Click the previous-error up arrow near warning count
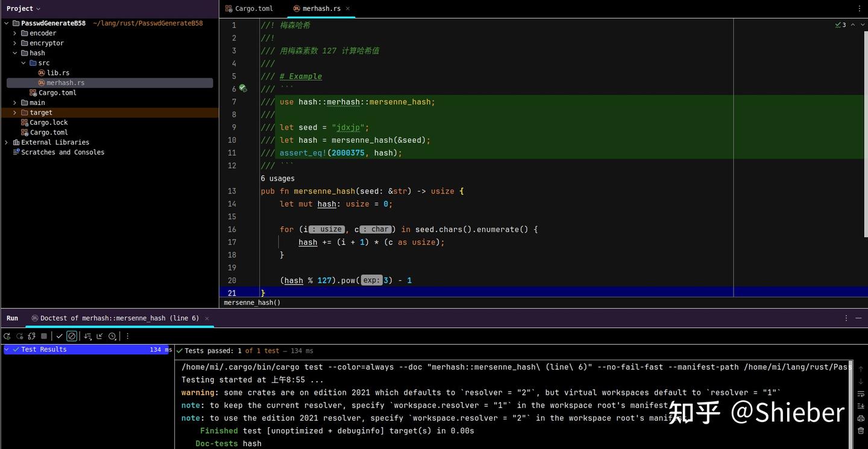This screenshot has height=449, width=868. click(852, 25)
